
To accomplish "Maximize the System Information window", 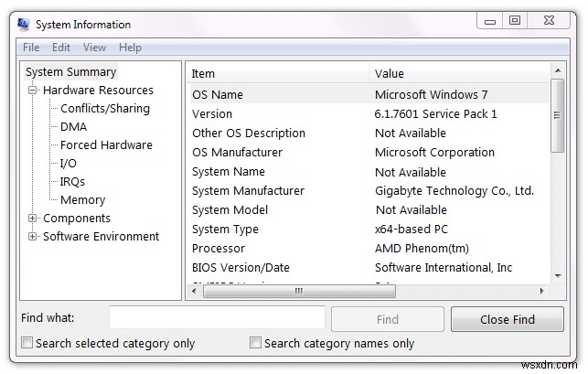I will pos(515,21).
